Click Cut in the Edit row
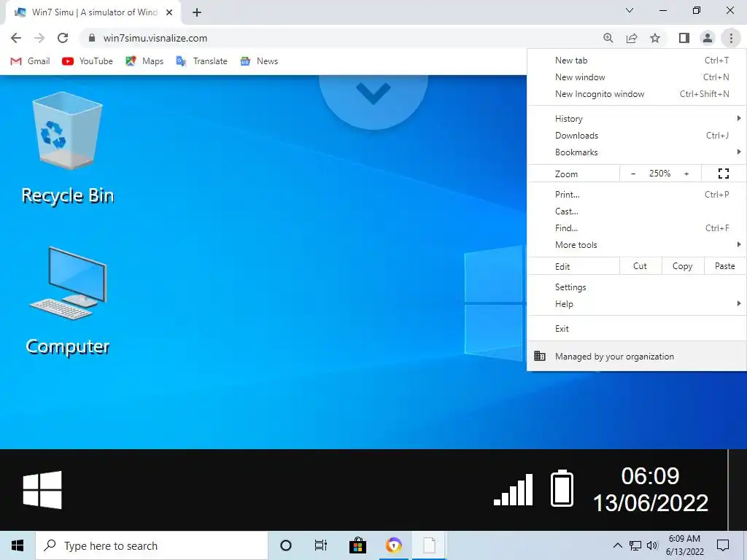The image size is (747, 560). [640, 266]
